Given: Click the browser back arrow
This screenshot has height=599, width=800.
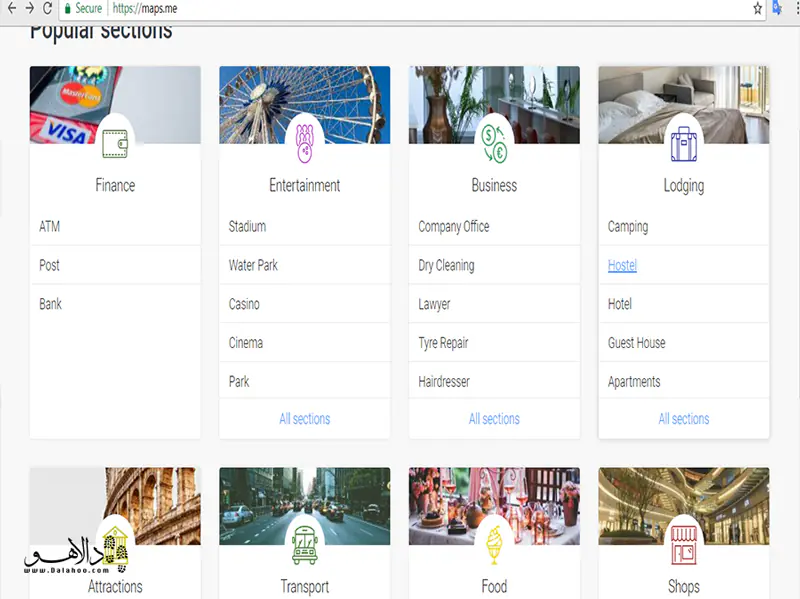Looking at the screenshot, I should (12, 8).
